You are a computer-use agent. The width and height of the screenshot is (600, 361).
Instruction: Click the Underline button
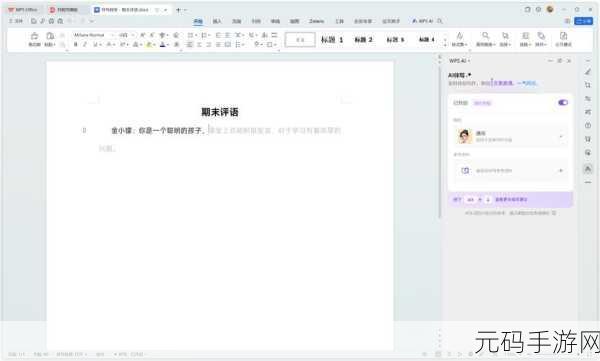[x=96, y=45]
